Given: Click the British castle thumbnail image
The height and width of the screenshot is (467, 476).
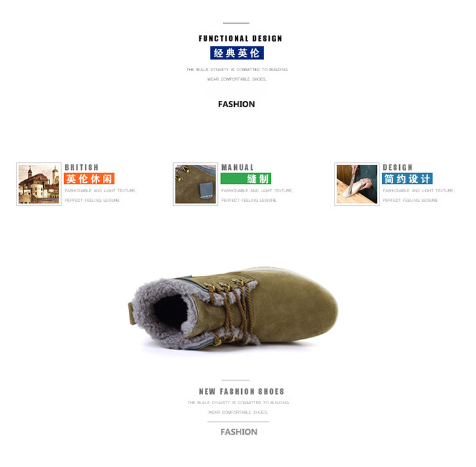Looking at the screenshot, I should (x=39, y=184).
